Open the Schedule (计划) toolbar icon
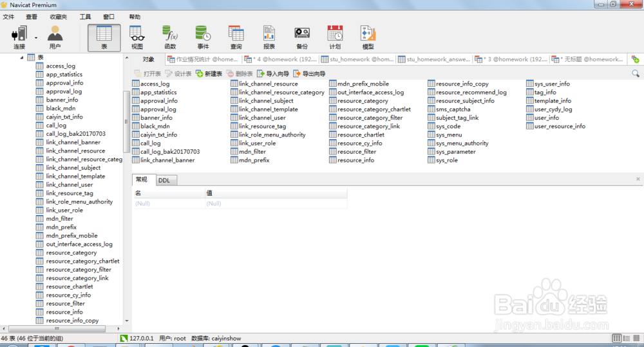644x347 pixels. pos(335,37)
